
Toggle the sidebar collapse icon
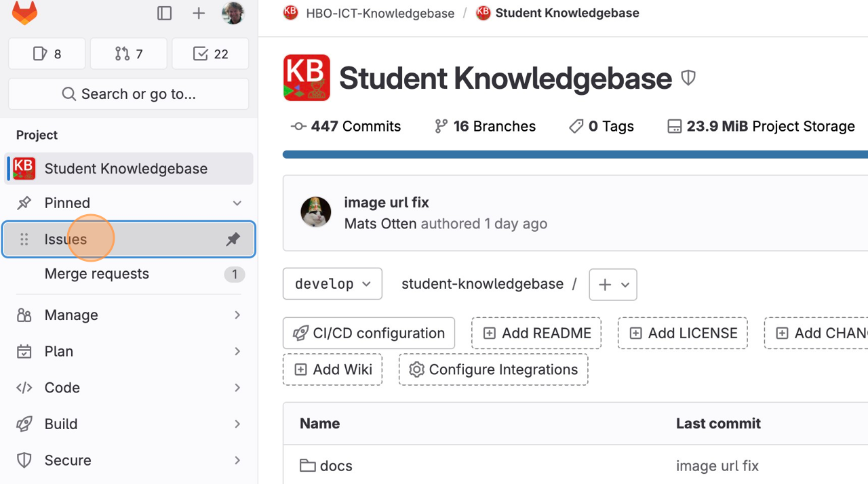(x=164, y=13)
